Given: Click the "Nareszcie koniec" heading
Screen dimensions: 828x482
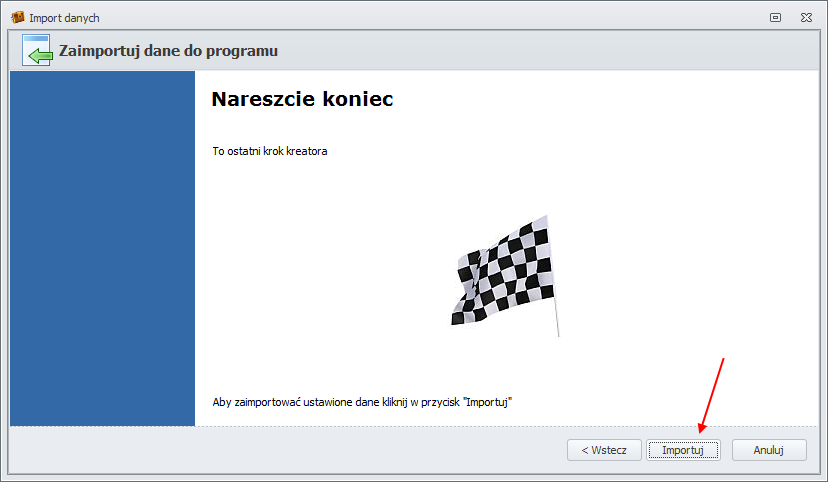Looking at the screenshot, I should pyautogui.click(x=302, y=100).
